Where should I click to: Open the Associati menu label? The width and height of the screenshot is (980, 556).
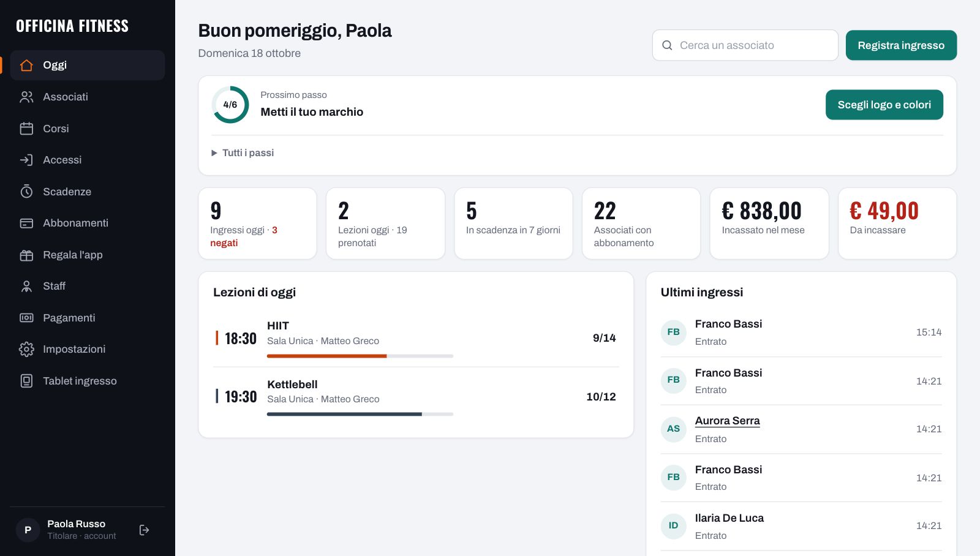click(x=66, y=97)
